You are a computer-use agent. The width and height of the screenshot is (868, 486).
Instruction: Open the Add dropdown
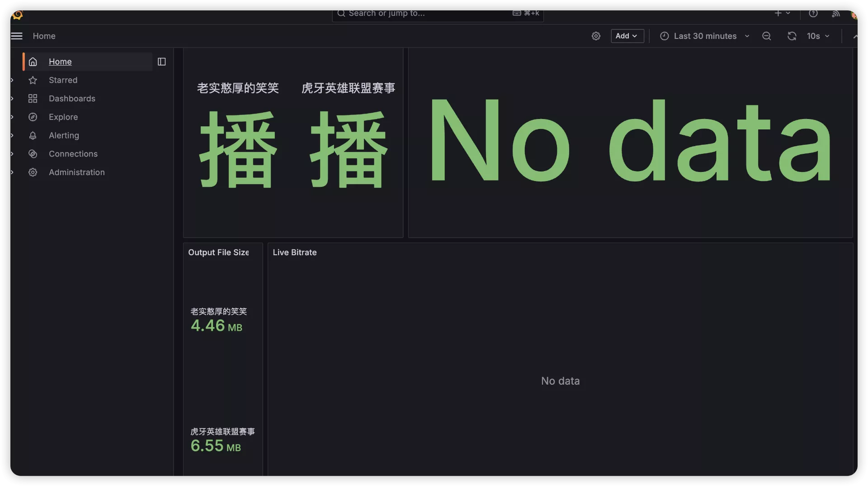(627, 36)
